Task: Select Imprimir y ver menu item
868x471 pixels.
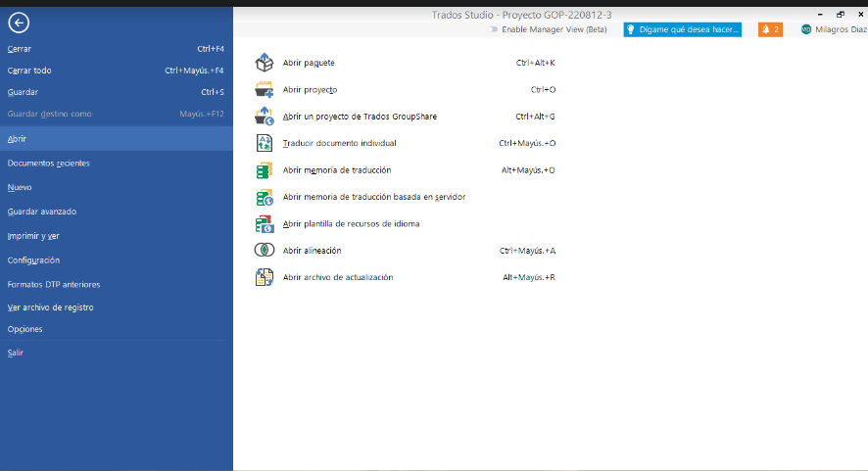Action: (117, 236)
